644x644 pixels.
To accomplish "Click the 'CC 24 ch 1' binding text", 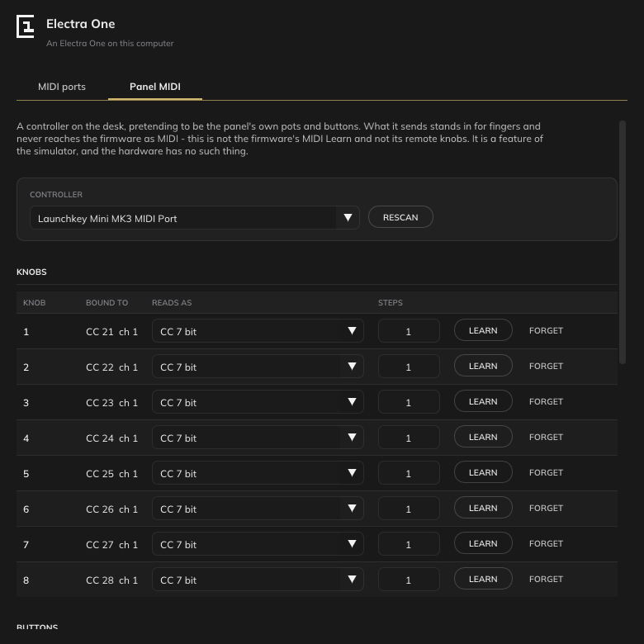I will point(111,438).
